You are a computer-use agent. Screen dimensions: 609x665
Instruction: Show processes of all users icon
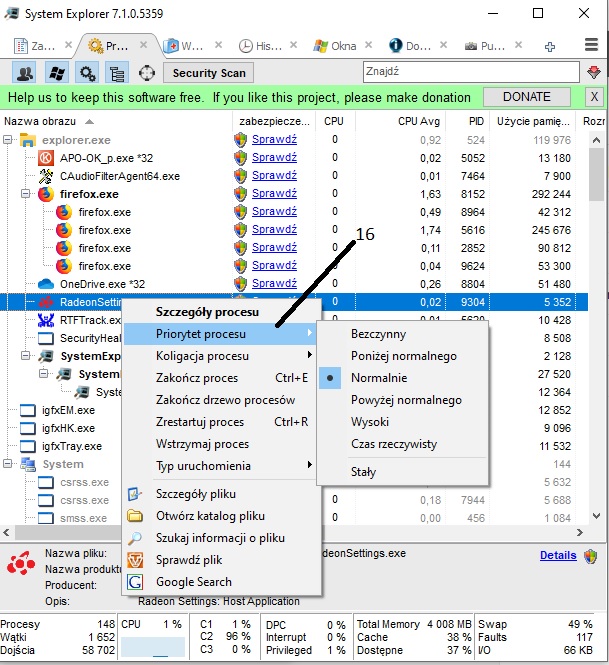[x=24, y=73]
